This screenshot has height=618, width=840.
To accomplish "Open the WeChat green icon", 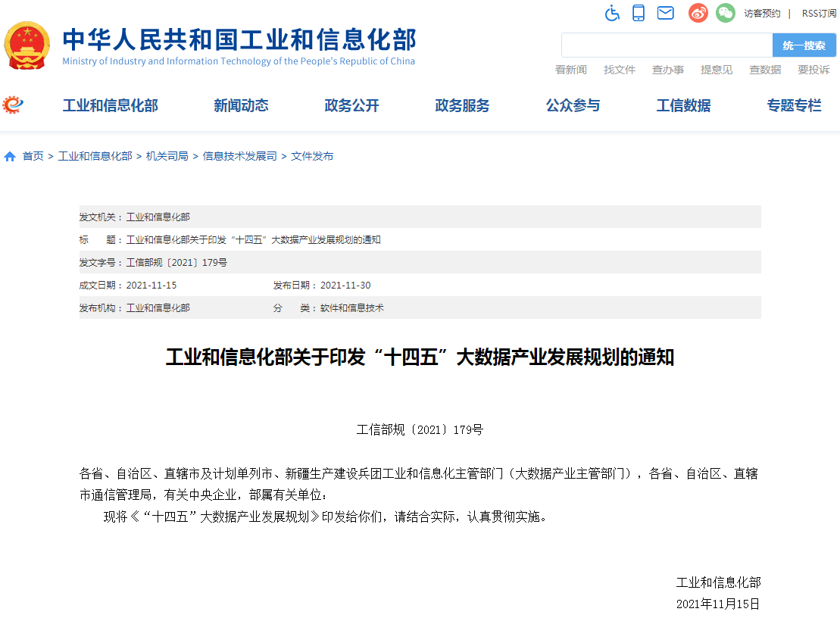I will point(726,13).
